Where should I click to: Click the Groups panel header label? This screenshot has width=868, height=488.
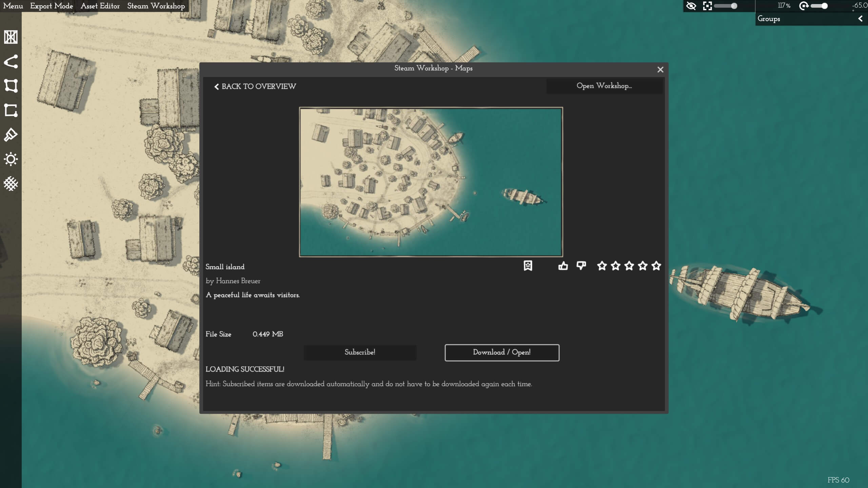(x=769, y=19)
